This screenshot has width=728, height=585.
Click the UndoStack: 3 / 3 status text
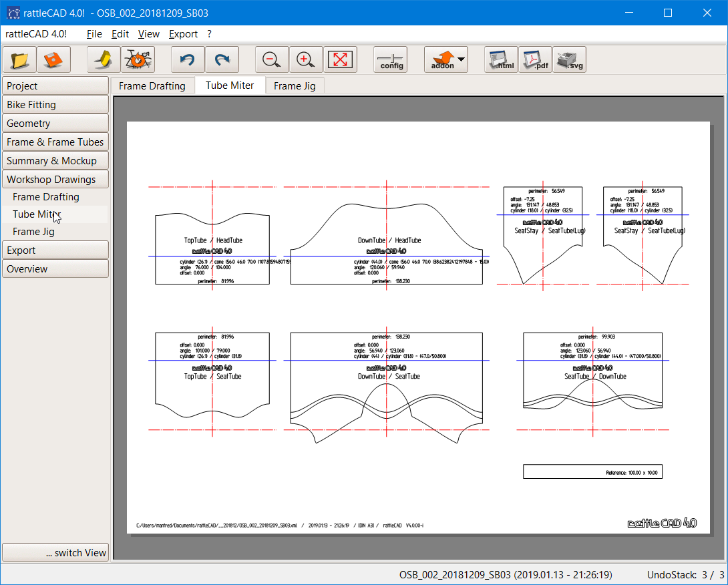[685, 575]
